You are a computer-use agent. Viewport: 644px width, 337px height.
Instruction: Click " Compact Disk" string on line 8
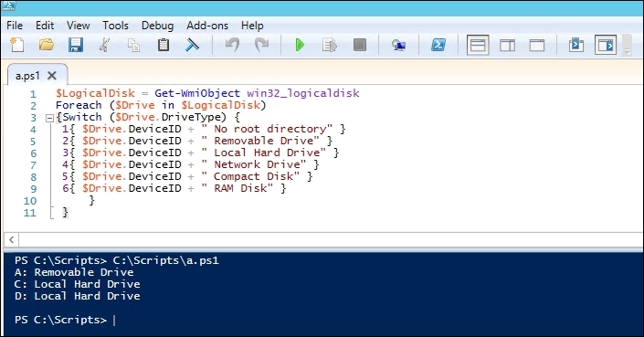pos(250,176)
